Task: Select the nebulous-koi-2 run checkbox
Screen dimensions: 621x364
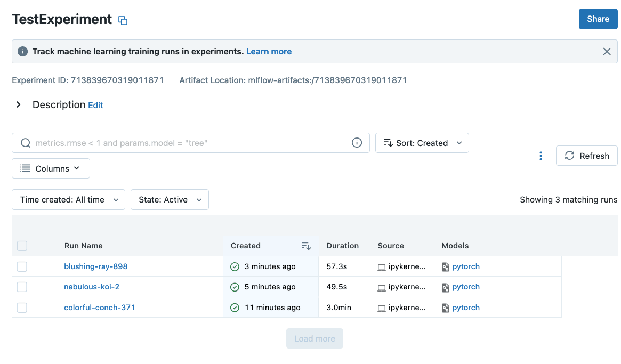Action: (x=22, y=287)
